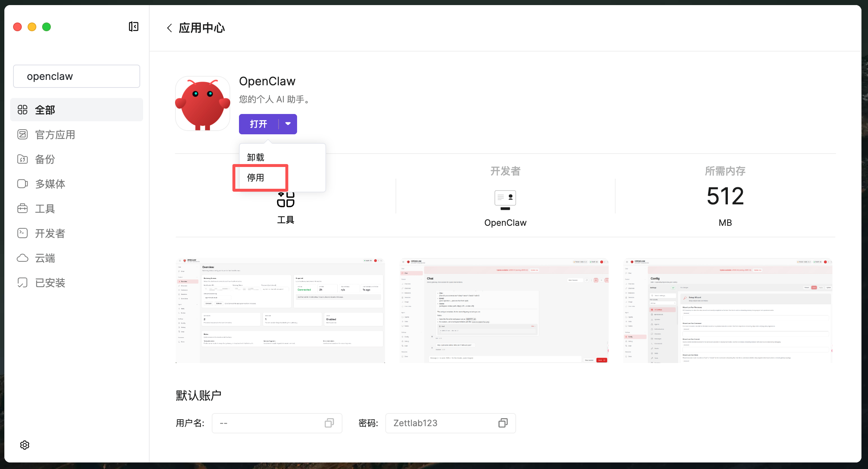Choose 停用 from the dropdown menu

click(x=256, y=178)
